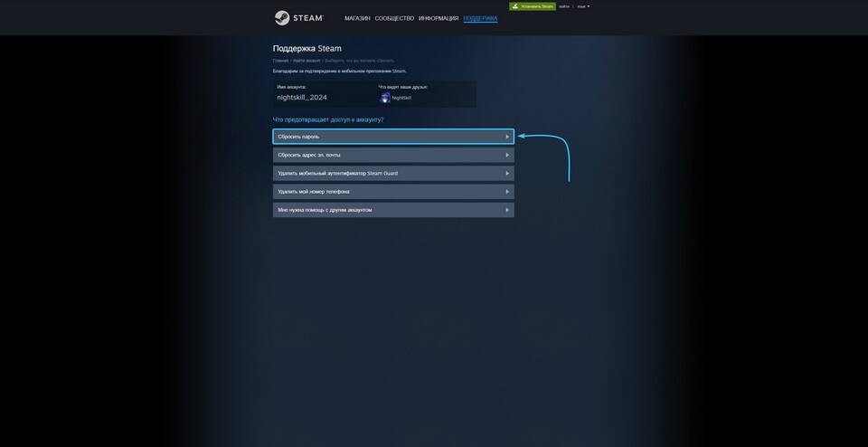Click the NightSkill profile avatar
This screenshot has width=868, height=447.
(x=385, y=98)
